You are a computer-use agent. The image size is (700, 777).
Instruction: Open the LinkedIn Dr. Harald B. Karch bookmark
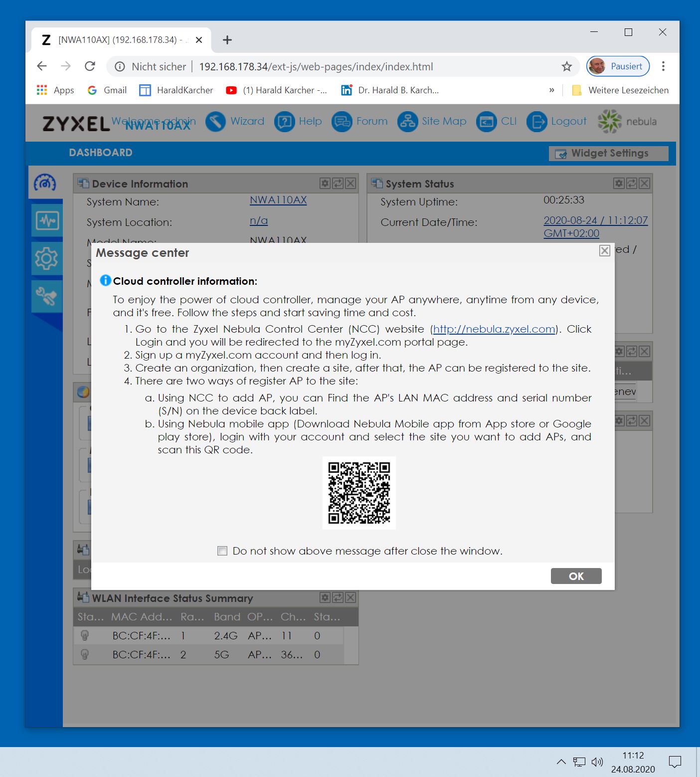click(390, 90)
